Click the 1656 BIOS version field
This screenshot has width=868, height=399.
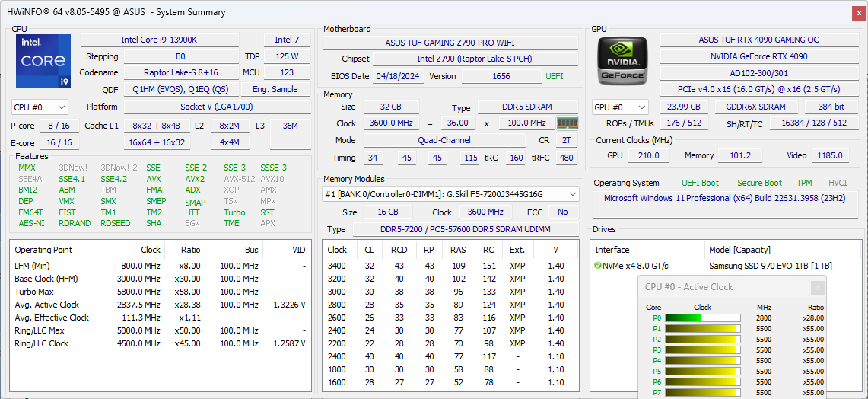[x=501, y=76]
